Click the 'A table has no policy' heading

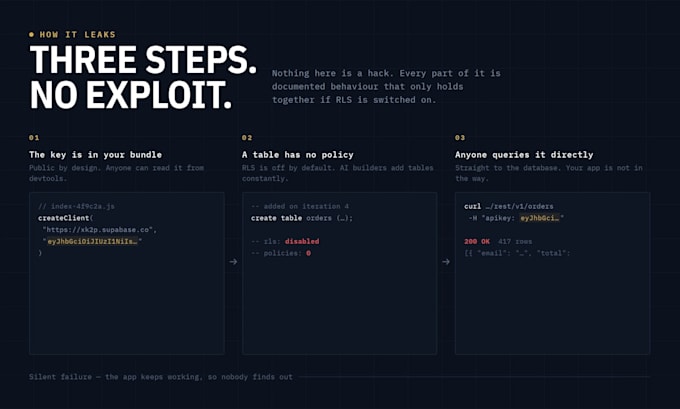[x=298, y=154]
